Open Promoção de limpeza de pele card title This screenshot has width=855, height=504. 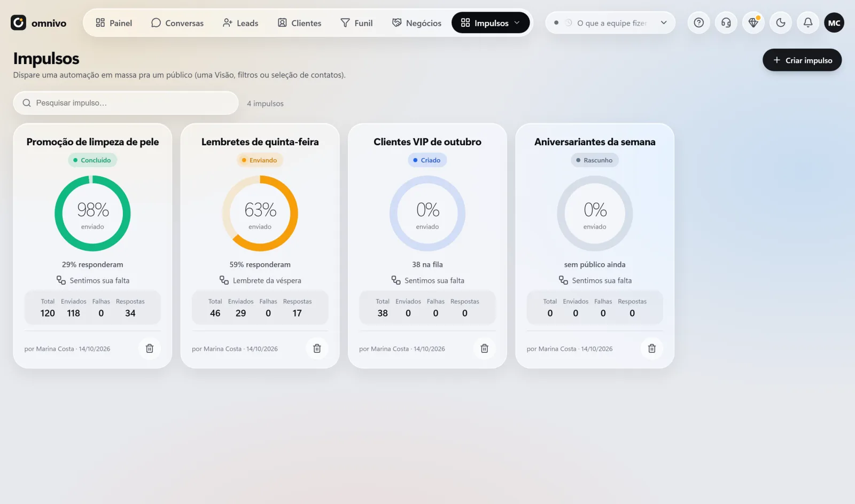point(92,142)
